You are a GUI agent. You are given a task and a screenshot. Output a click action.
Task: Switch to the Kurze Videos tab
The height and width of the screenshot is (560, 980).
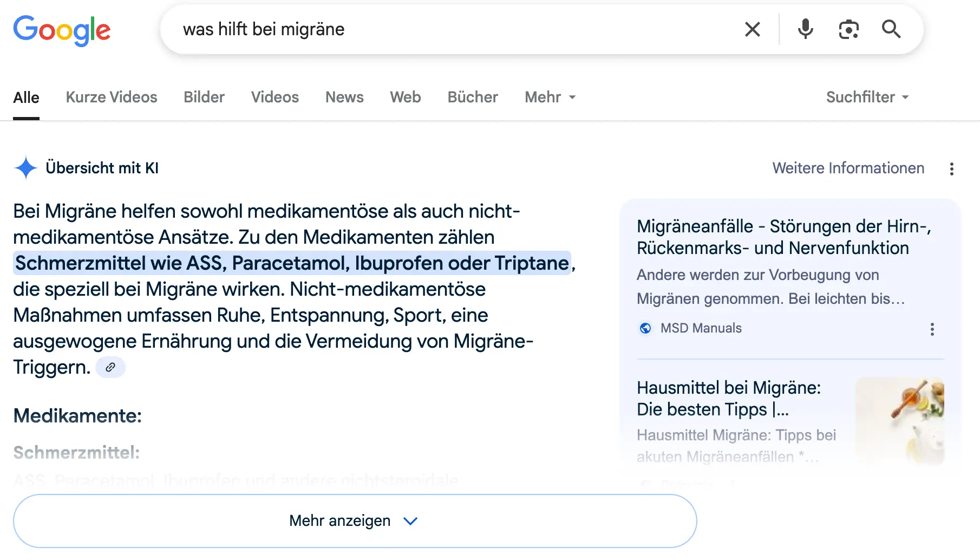point(112,97)
